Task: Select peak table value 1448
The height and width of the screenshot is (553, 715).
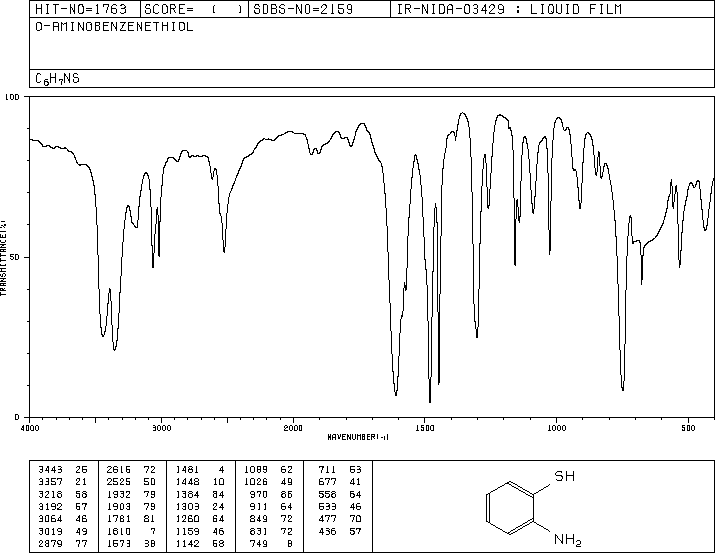Action: [x=187, y=482]
